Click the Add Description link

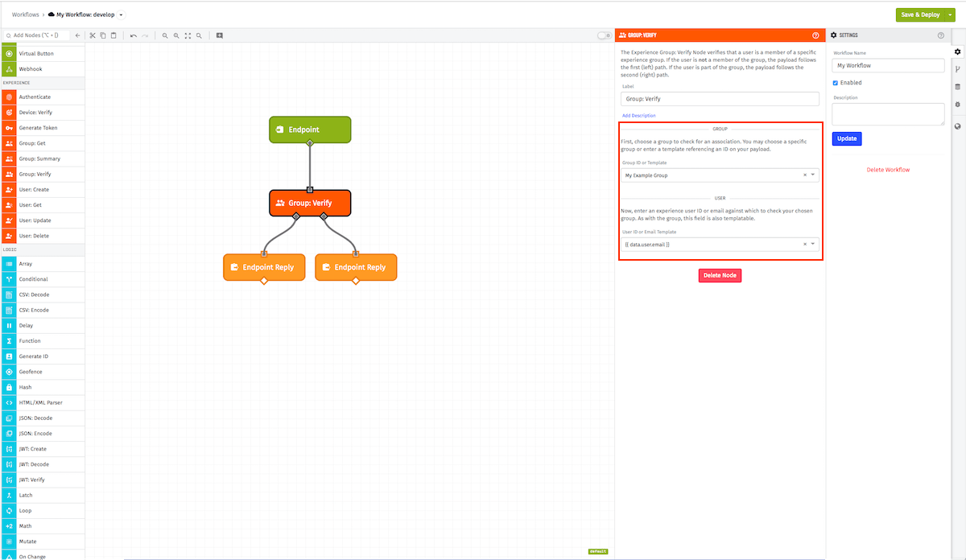pos(638,116)
